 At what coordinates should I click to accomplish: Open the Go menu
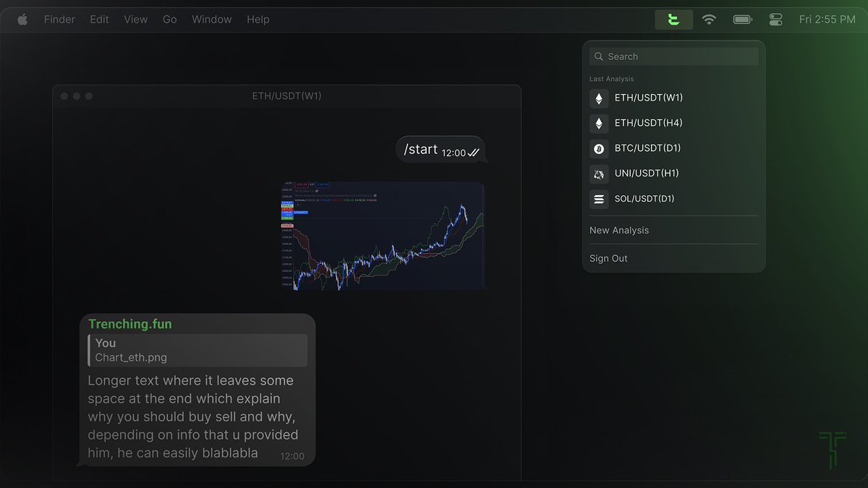[170, 20]
